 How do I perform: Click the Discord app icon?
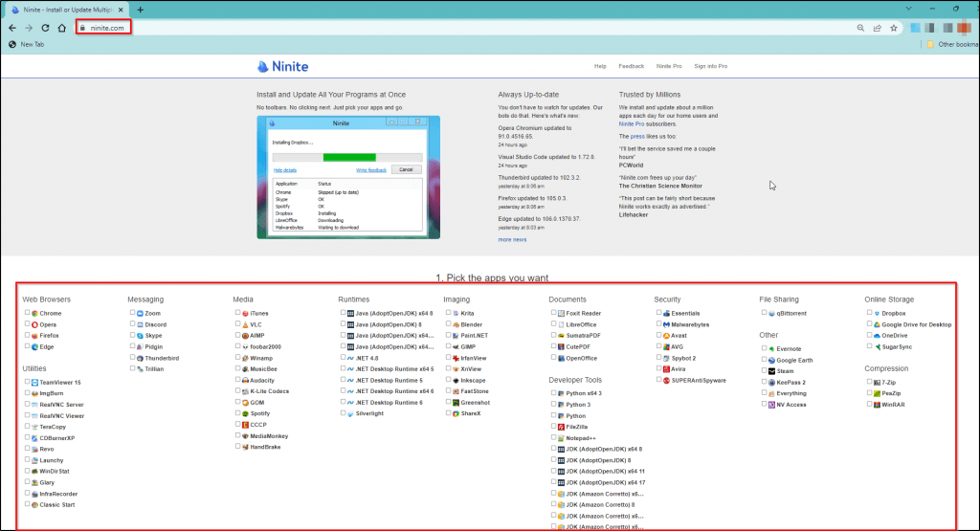coord(141,325)
